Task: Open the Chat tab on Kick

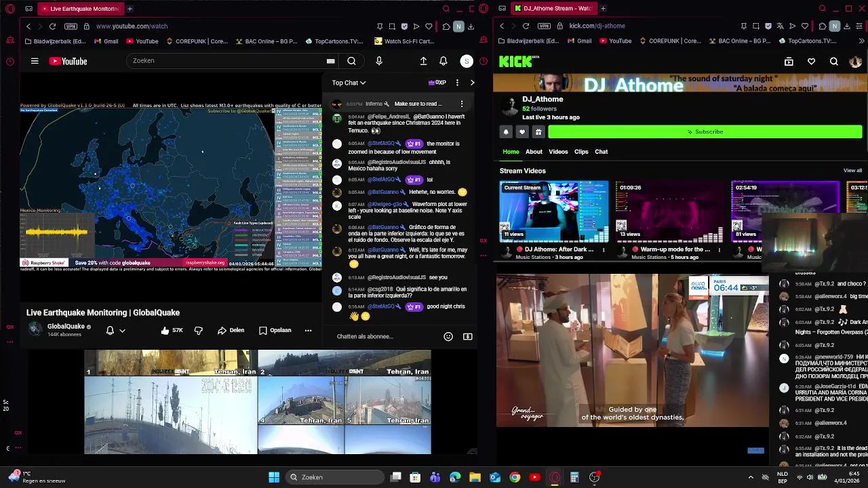Action: [x=601, y=152]
